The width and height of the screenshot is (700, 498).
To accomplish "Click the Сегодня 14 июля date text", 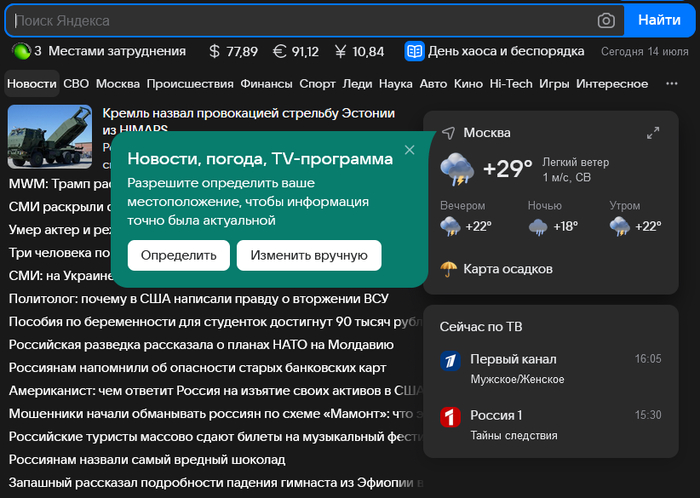I will [645, 52].
